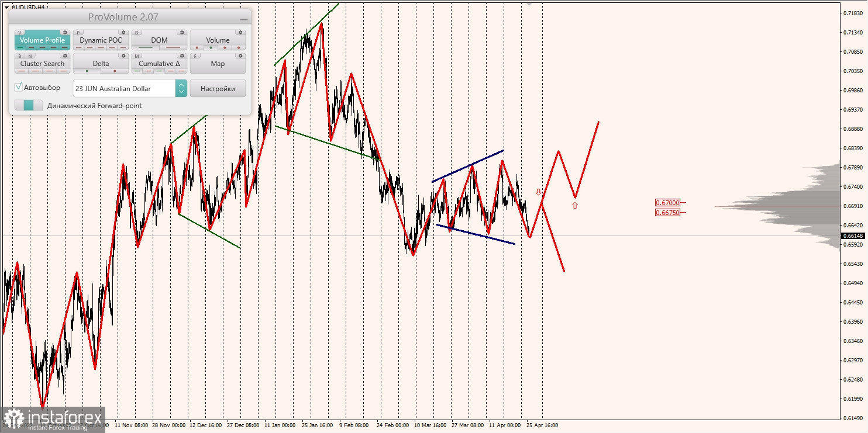Click the 0.61990 price axis label

[854, 399]
